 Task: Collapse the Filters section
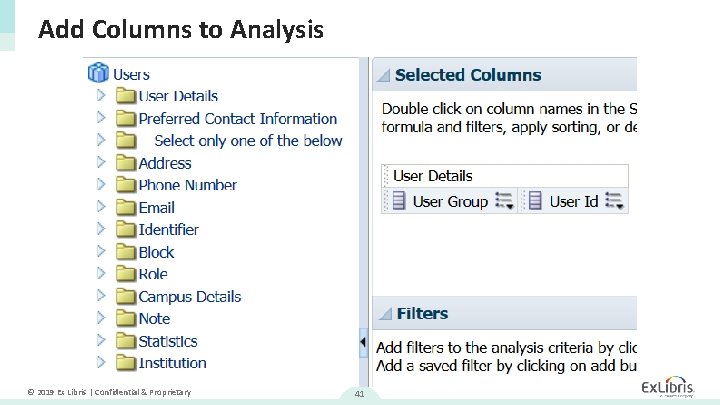383,314
